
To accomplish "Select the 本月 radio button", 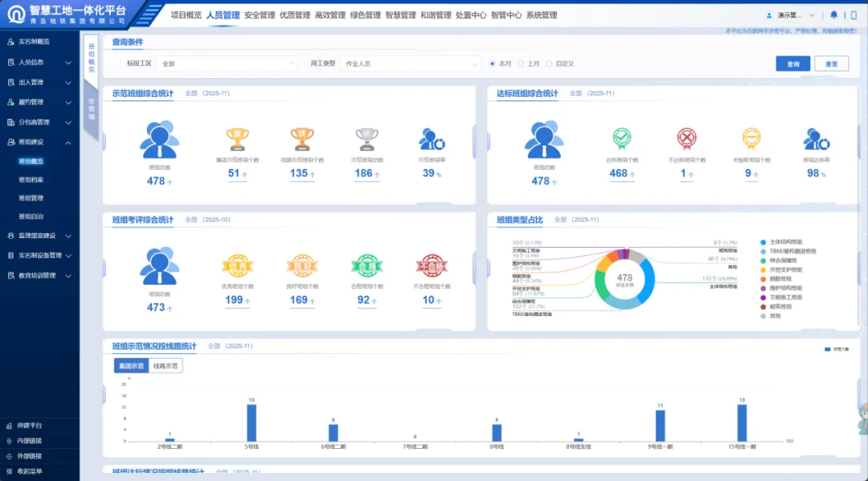I will (x=493, y=64).
